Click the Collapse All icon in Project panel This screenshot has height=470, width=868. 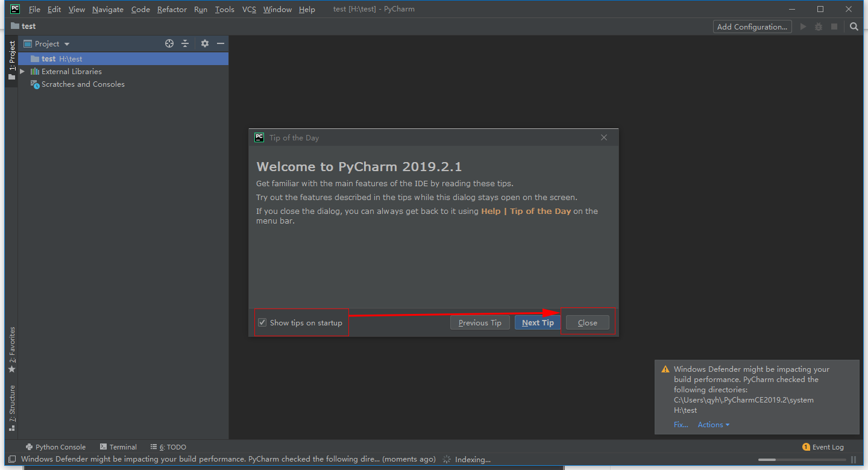(x=185, y=43)
